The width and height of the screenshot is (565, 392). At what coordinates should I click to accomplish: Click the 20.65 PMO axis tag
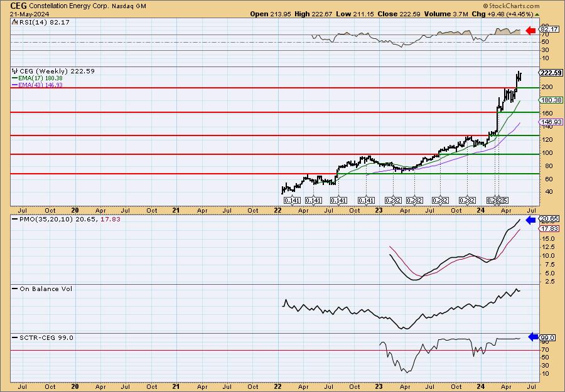click(x=549, y=218)
